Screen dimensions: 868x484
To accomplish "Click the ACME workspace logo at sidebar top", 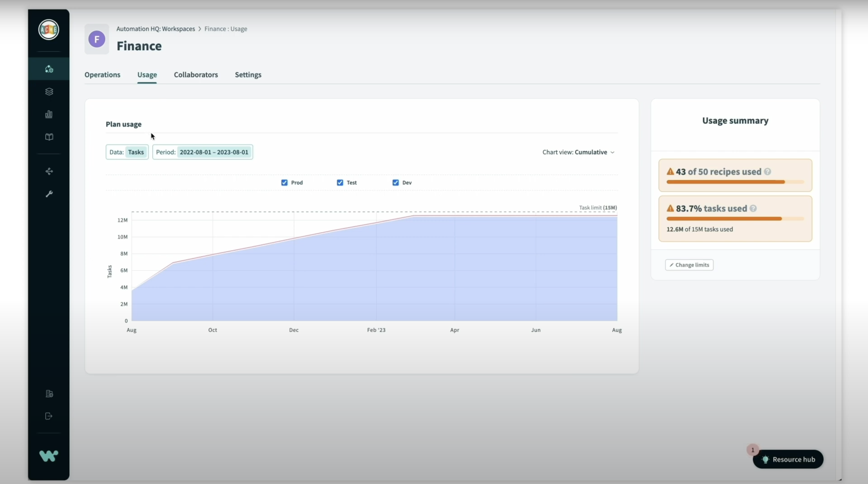I will coord(48,30).
